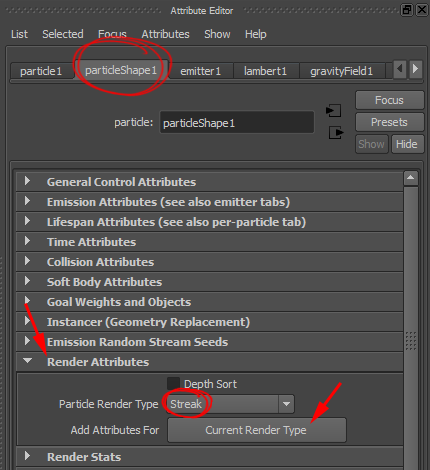
Task: Click the greyed-out Show button
Action: click(371, 144)
